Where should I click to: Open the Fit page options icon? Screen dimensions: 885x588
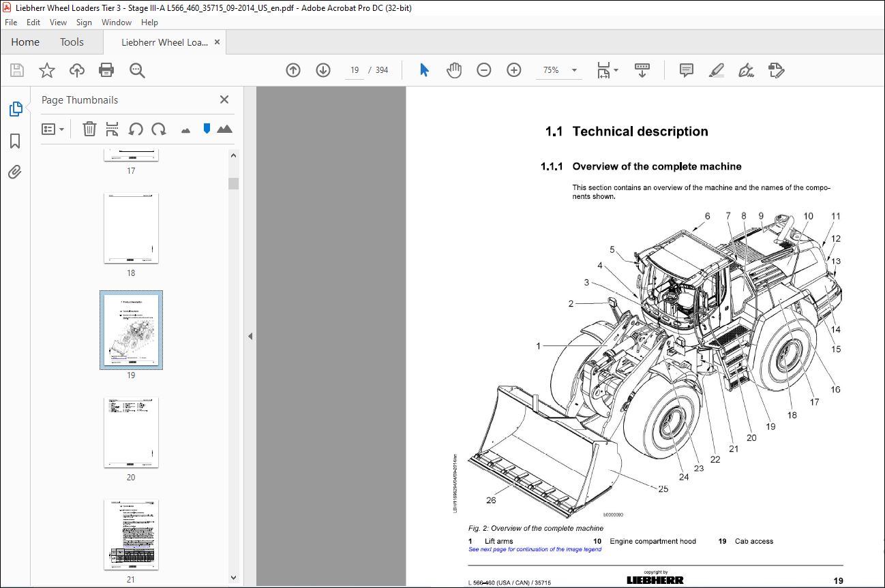pos(607,70)
